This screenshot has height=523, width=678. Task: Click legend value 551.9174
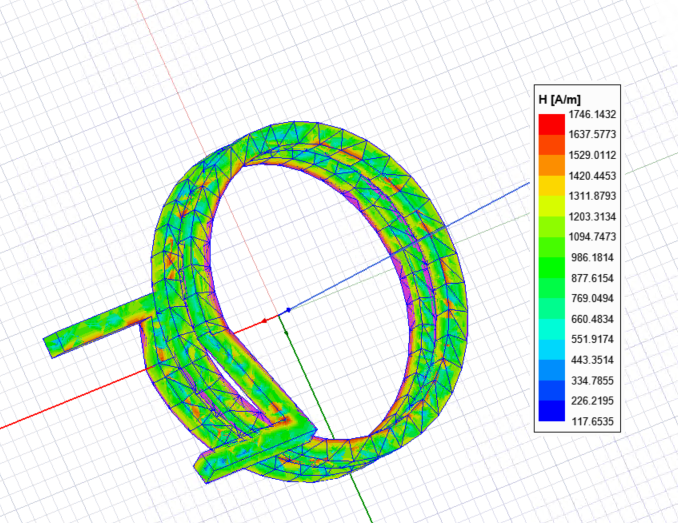tap(592, 339)
